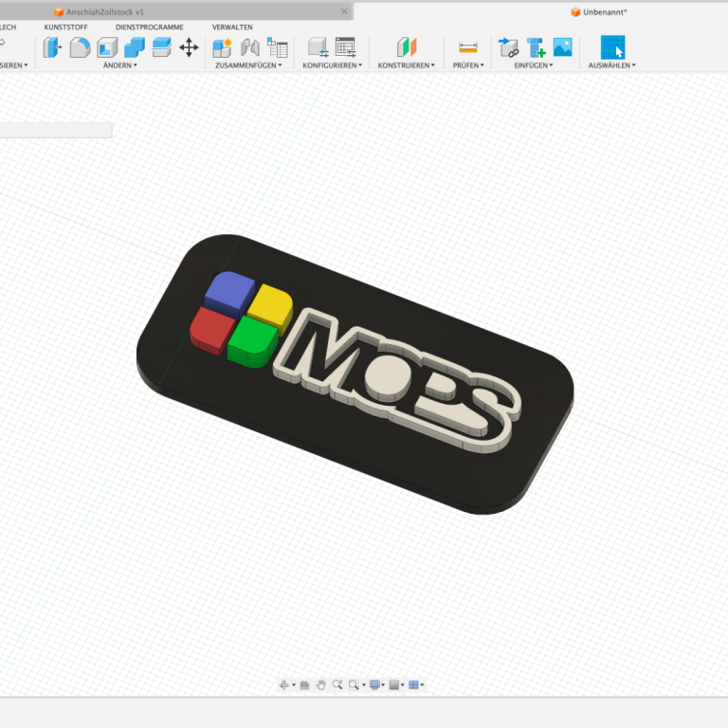Switch to the KUNSTSTOFF ribbon tab

[x=66, y=27]
